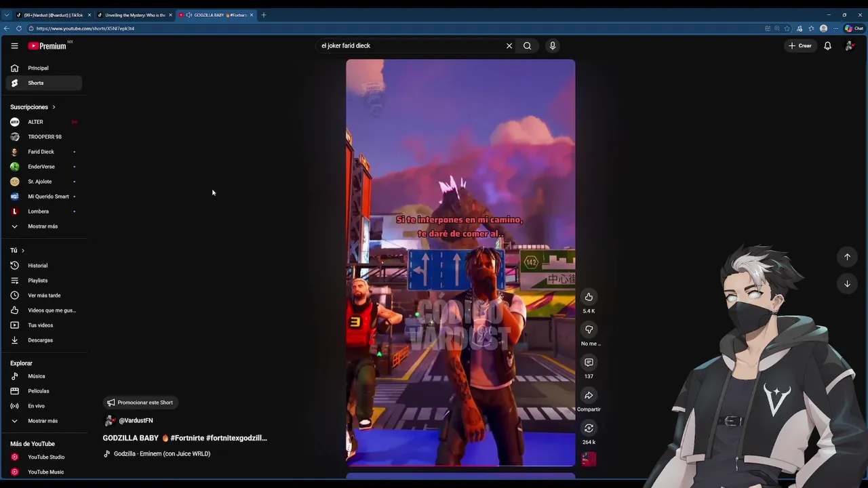Open Playlists
Image resolution: width=868 pixels, height=488 pixels.
click(44, 281)
